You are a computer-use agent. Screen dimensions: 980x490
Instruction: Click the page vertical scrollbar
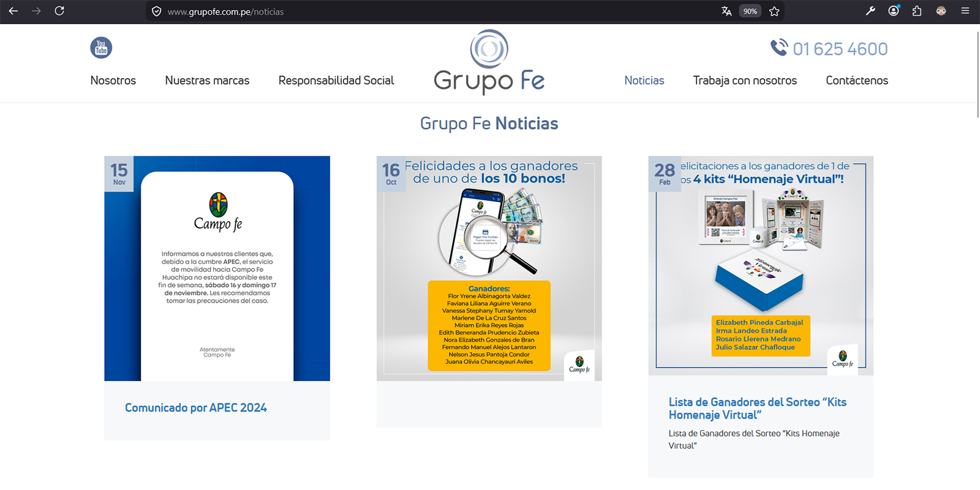[x=978, y=73]
